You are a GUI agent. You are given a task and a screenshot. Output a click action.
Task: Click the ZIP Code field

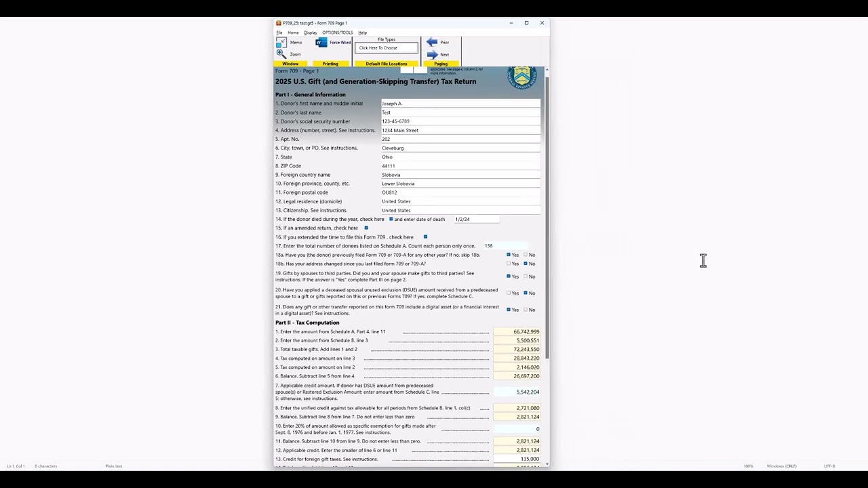[460, 165]
